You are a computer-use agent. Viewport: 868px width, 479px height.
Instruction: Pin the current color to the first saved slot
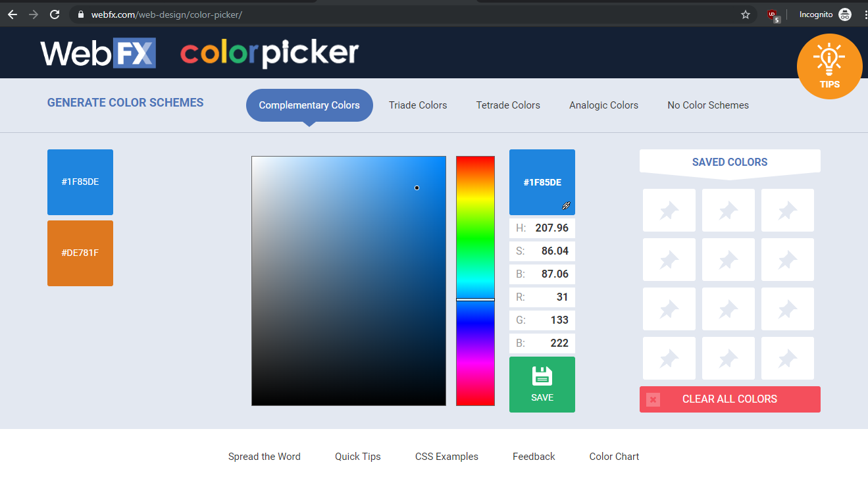669,210
